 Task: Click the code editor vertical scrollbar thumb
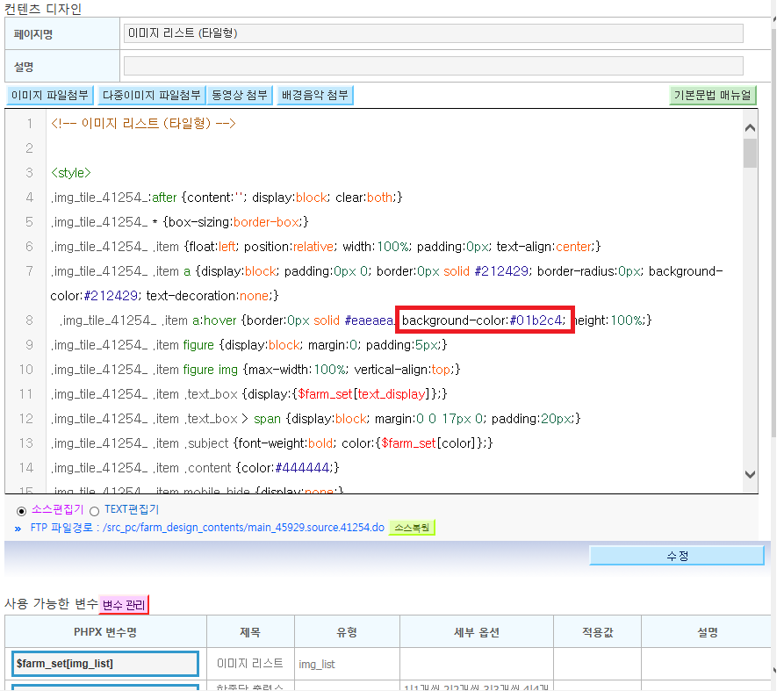(750, 153)
